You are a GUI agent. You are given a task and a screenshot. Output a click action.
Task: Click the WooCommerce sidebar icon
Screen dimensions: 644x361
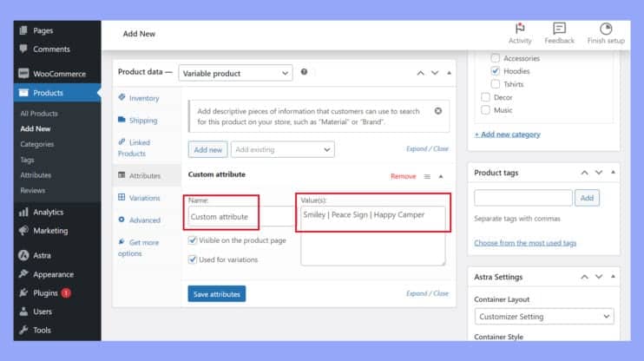pos(23,74)
